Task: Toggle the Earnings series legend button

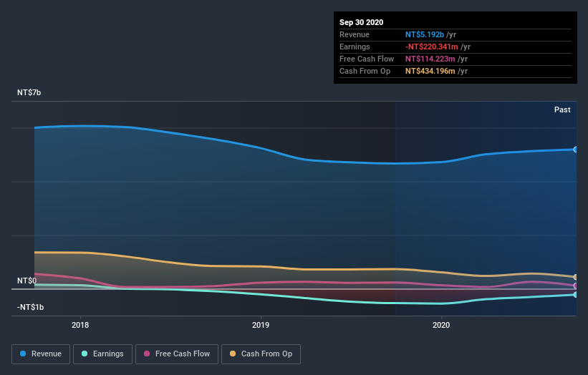Action: [x=102, y=354]
